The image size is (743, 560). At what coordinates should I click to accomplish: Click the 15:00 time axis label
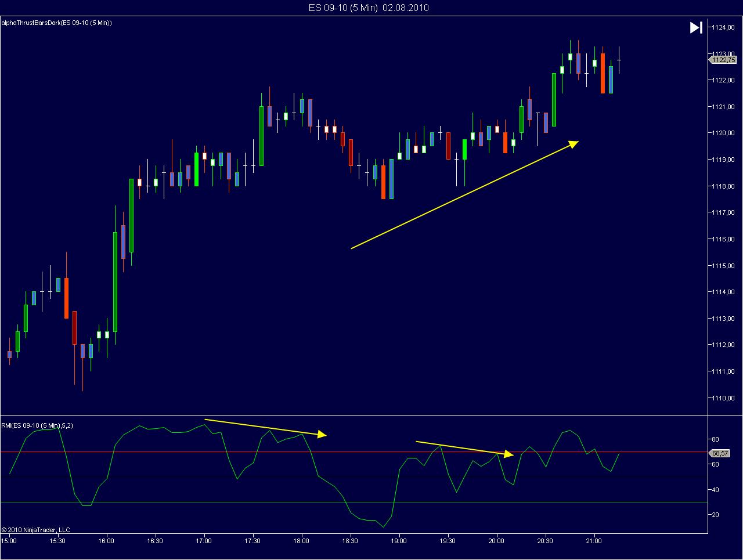coord(9,541)
